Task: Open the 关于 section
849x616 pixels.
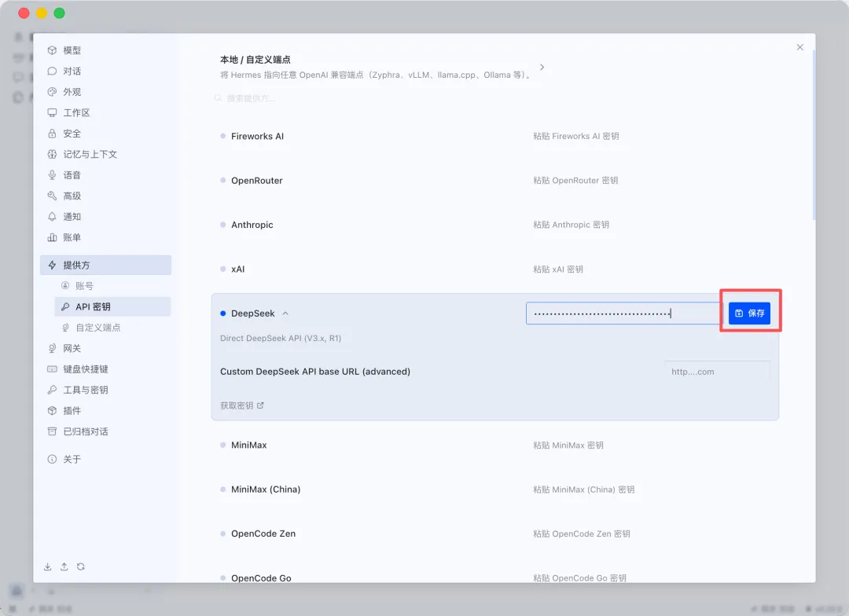Action: coord(105,459)
